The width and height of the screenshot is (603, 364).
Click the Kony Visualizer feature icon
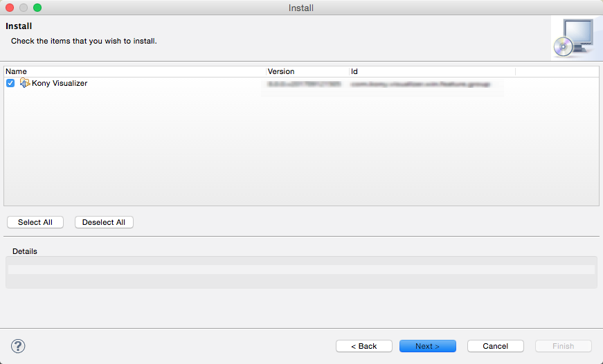pyautogui.click(x=25, y=83)
